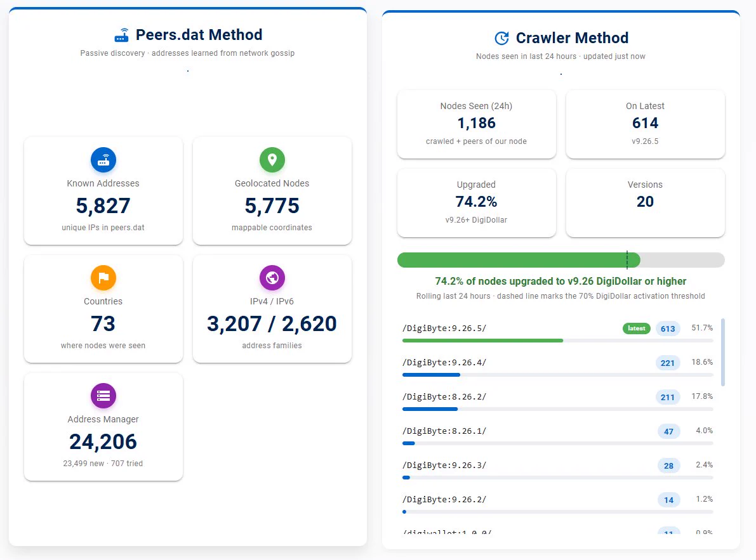This screenshot has width=756, height=560.
Task: Select the /DigiByte:8.26.1/ version row
Action: tap(558, 434)
